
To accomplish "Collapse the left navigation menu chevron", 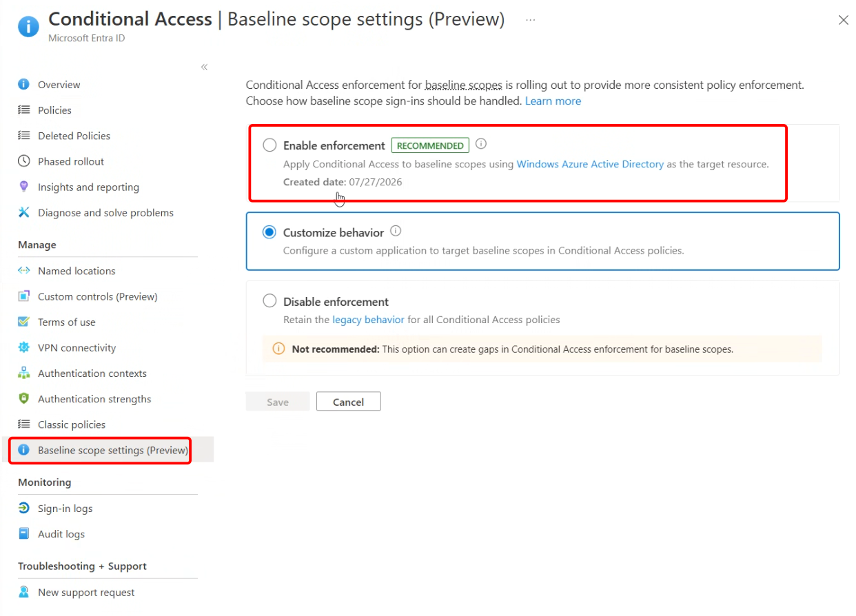I will pos(205,67).
